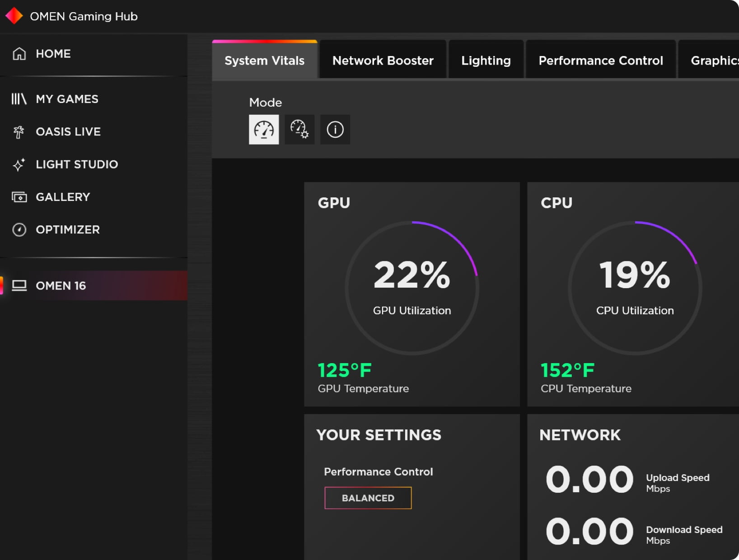Viewport: 739px width, 560px height.
Task: Go to the Performance Control tab
Action: pos(600,61)
